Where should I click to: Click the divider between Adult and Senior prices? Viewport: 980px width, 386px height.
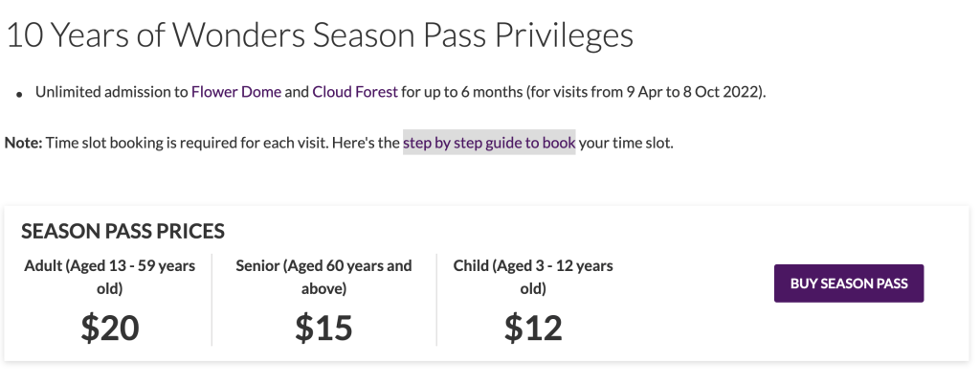[x=212, y=300]
